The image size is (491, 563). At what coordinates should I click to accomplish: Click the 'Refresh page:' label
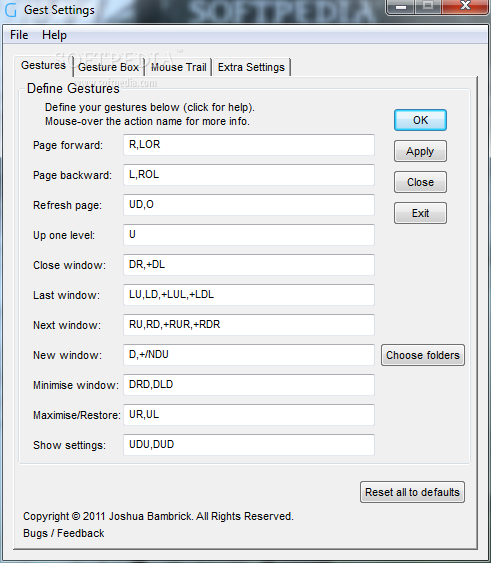tap(67, 205)
